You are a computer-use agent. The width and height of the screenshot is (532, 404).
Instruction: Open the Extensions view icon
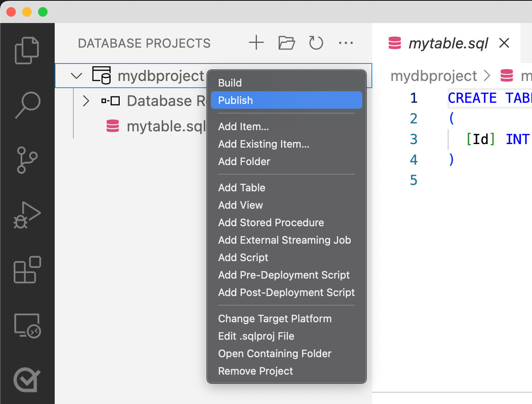[x=27, y=270]
